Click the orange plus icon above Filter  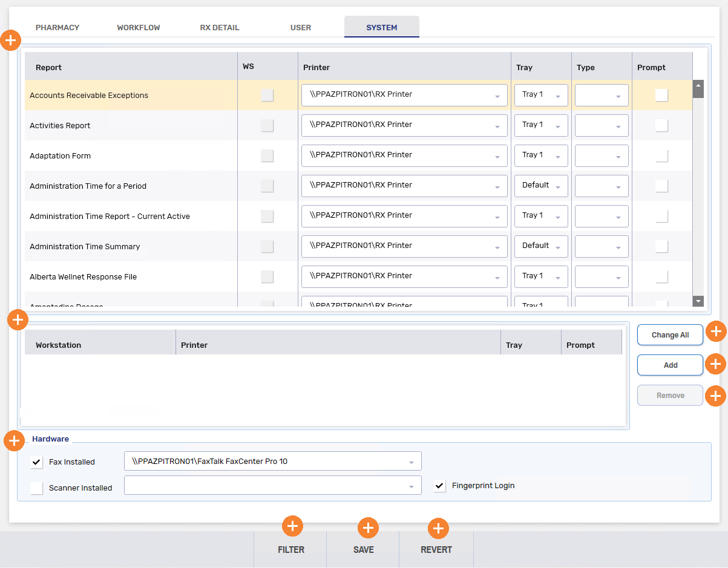pos(292,526)
